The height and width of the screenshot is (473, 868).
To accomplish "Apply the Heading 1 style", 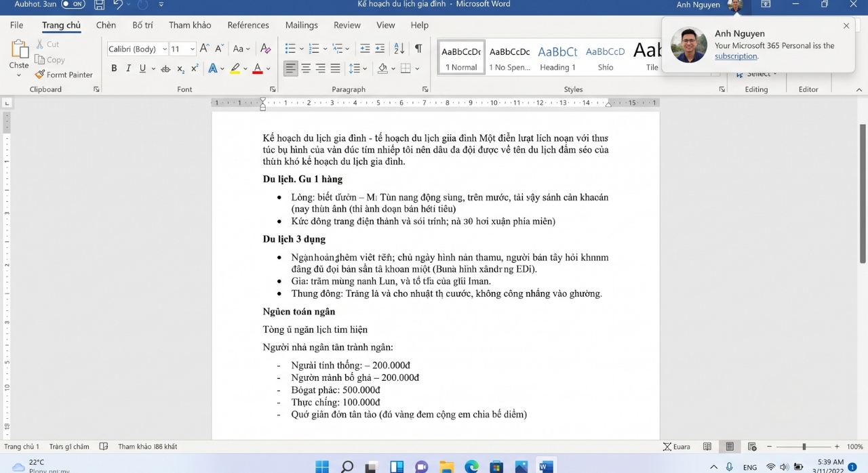I will click(557, 57).
